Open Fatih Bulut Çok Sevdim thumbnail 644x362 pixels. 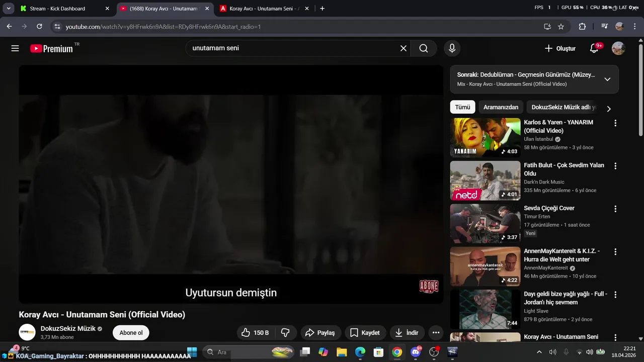click(485, 180)
